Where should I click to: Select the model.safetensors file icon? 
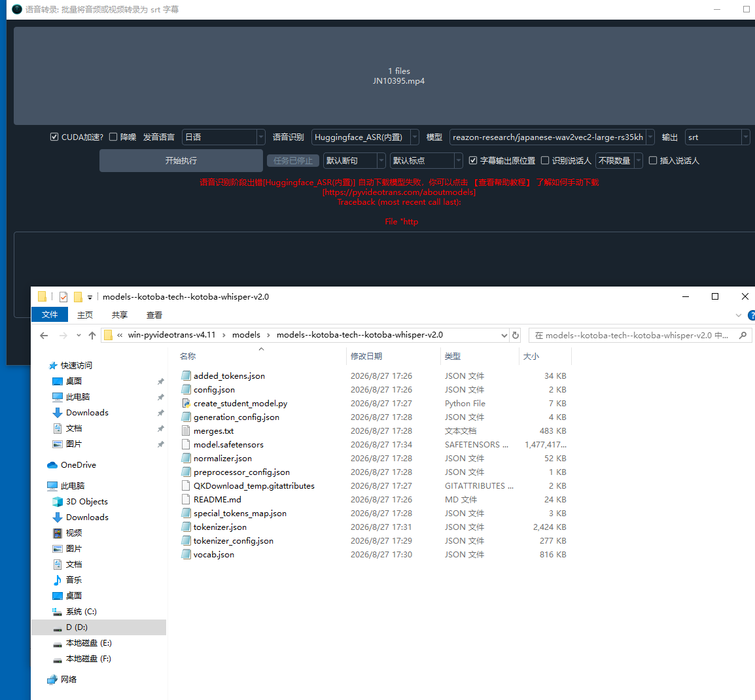[x=186, y=444]
